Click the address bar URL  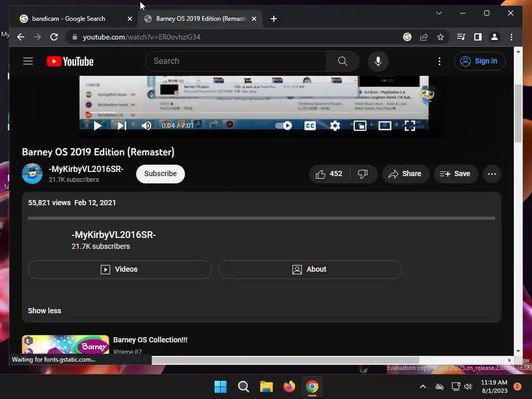(141, 37)
